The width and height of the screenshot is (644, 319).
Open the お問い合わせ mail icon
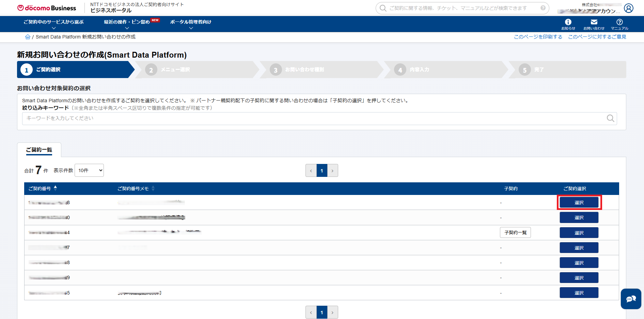click(x=594, y=24)
